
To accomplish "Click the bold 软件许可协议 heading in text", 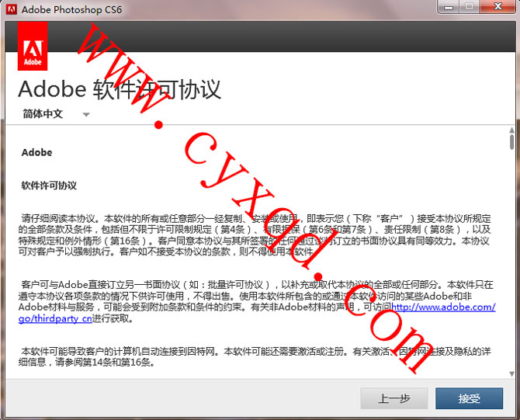I will [x=49, y=185].
